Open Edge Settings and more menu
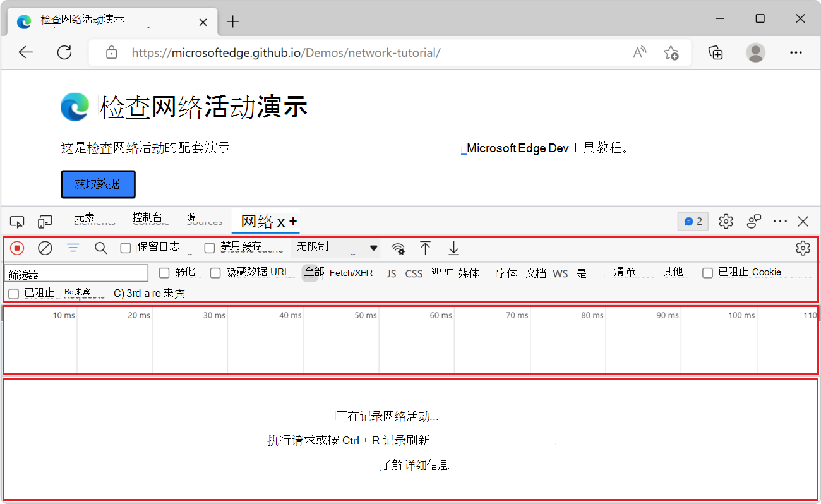Screen dimensions: 821x504 click(796, 53)
